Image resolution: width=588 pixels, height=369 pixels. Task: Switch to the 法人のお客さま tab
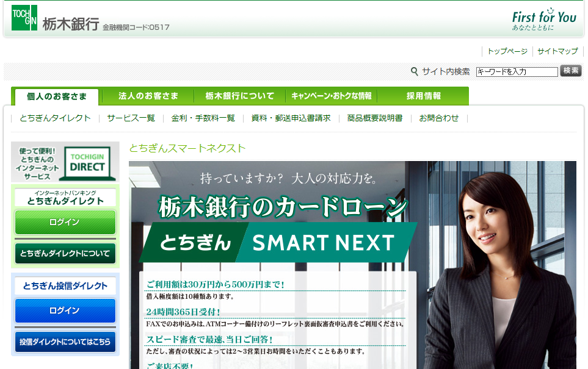148,96
